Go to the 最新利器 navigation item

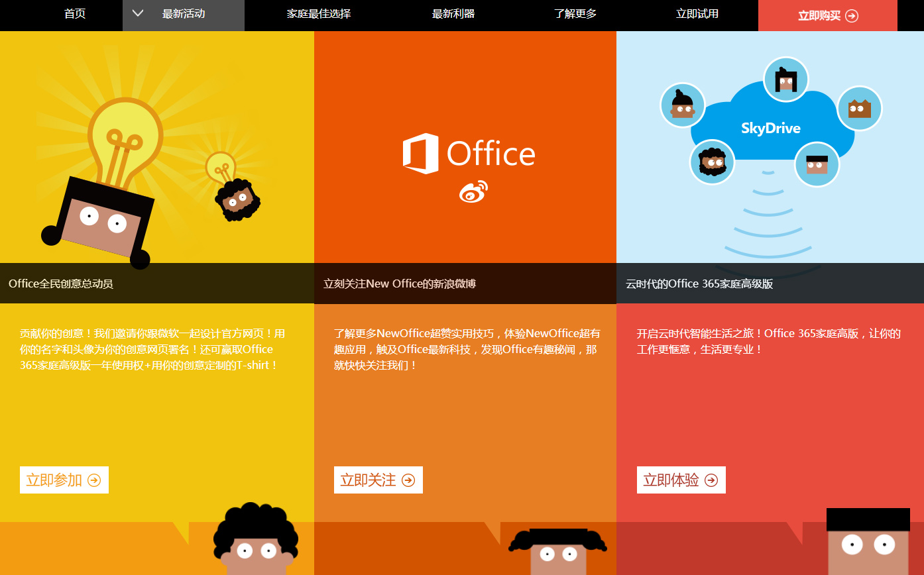[x=453, y=14]
